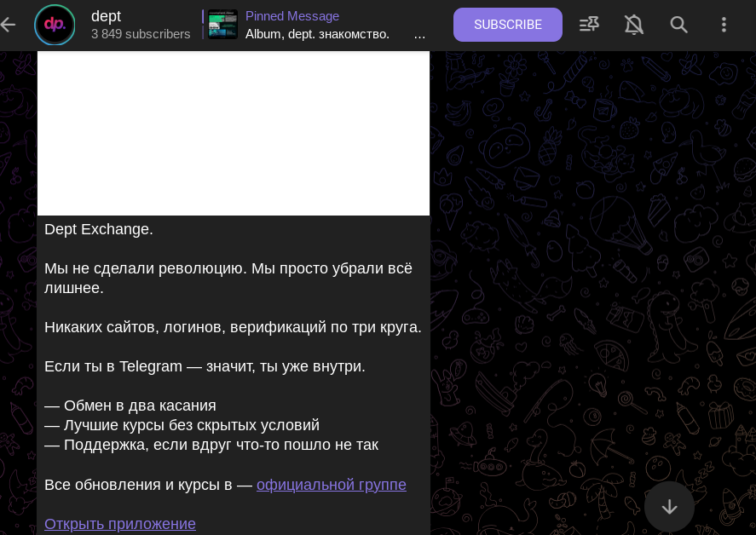The width and height of the screenshot is (756, 535).
Task: Go back using the left arrow
Action: coord(9,25)
